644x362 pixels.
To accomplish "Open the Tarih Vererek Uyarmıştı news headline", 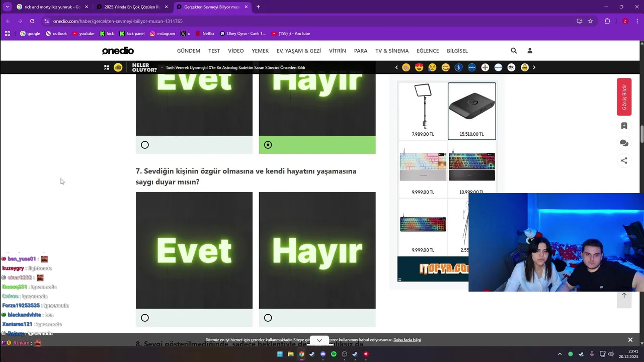I will click(235, 67).
